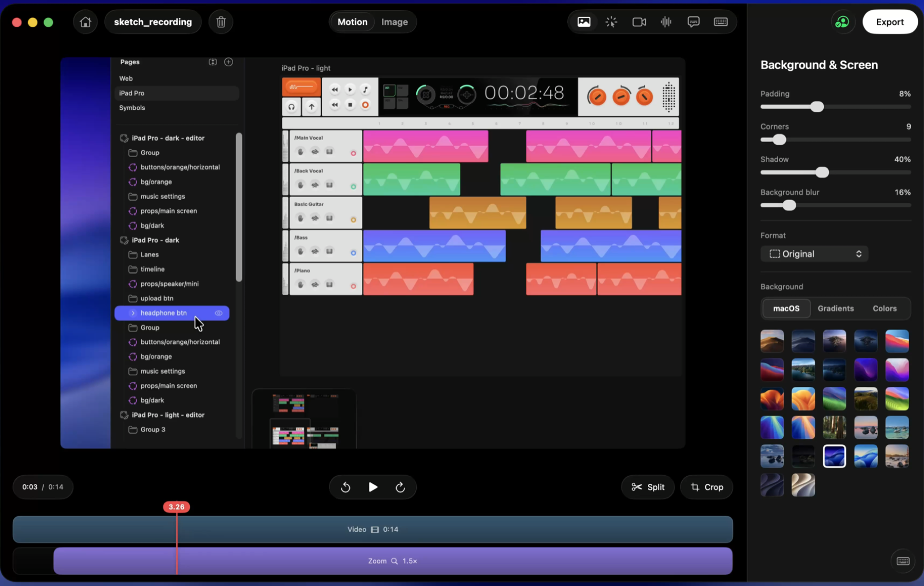
Task: Play the recording preview
Action: tap(373, 487)
